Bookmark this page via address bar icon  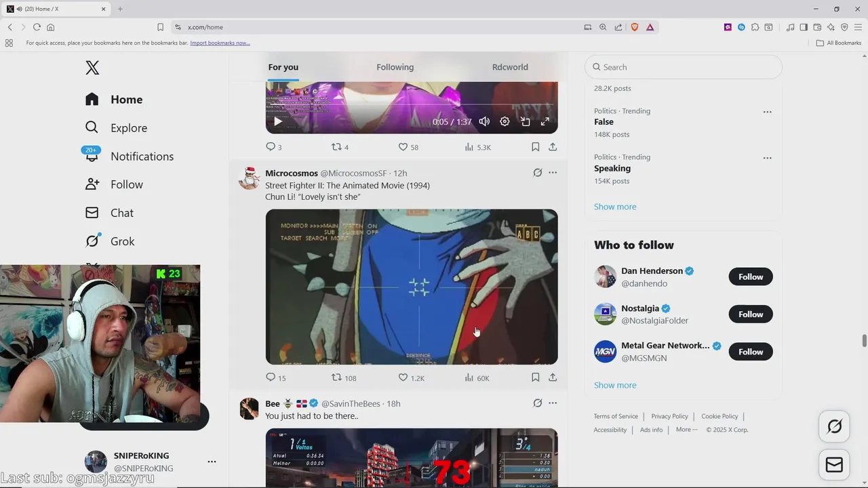(160, 27)
